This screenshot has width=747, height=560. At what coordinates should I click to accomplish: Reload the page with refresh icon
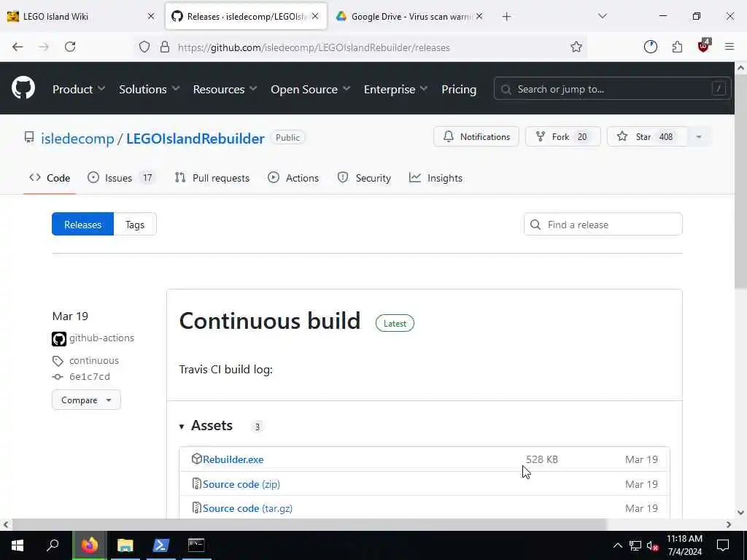coord(70,47)
